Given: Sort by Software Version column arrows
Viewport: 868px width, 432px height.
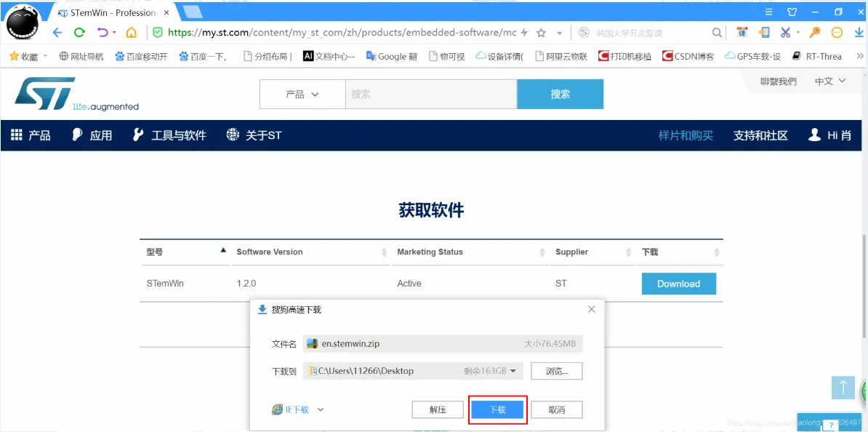Looking at the screenshot, I should pyautogui.click(x=384, y=252).
